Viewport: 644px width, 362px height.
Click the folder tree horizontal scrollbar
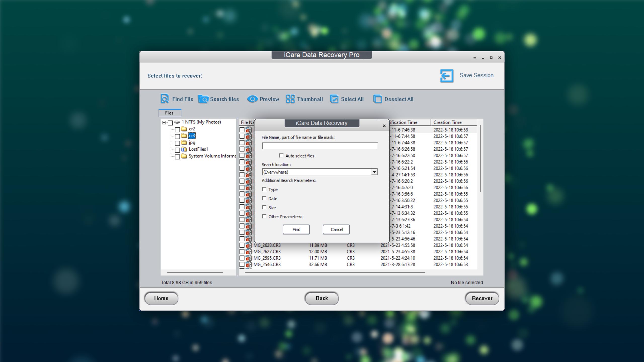(x=195, y=272)
